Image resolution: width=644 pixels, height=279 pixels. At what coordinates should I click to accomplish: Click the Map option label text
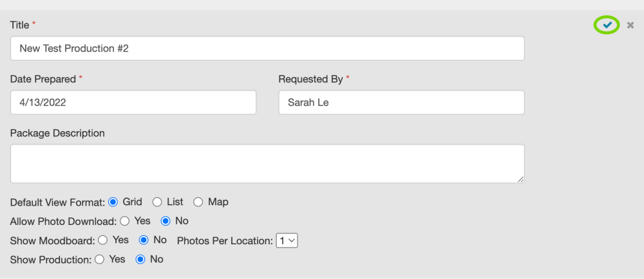218,202
